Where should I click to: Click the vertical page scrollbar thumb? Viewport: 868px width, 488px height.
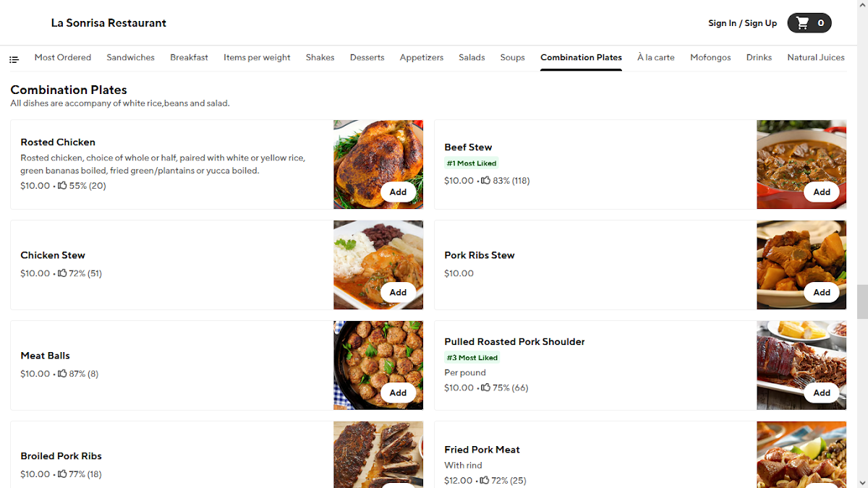tap(862, 302)
